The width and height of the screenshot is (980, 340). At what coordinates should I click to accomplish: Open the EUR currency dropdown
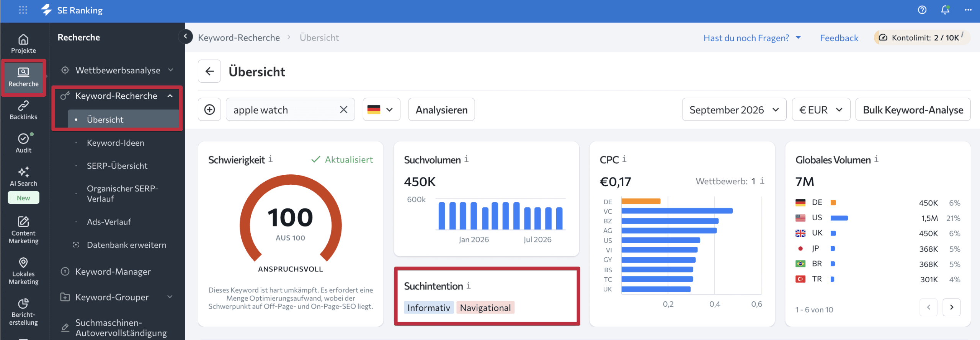[821, 110]
